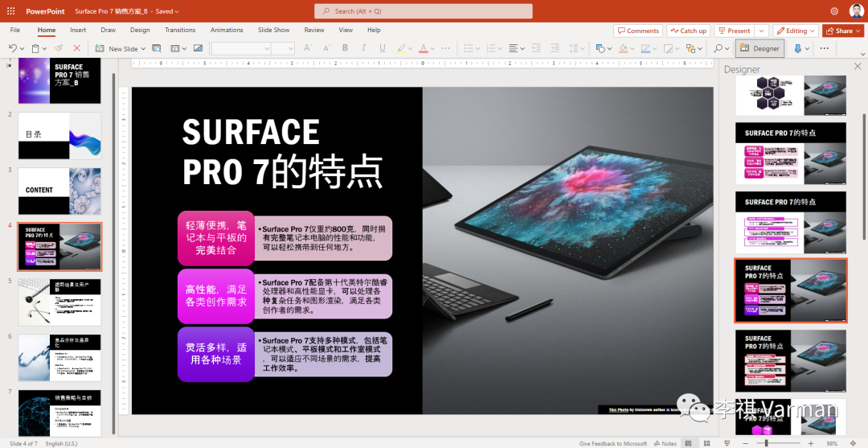Image resolution: width=868 pixels, height=448 pixels.
Task: Open the Share dropdown button
Action: (843, 31)
